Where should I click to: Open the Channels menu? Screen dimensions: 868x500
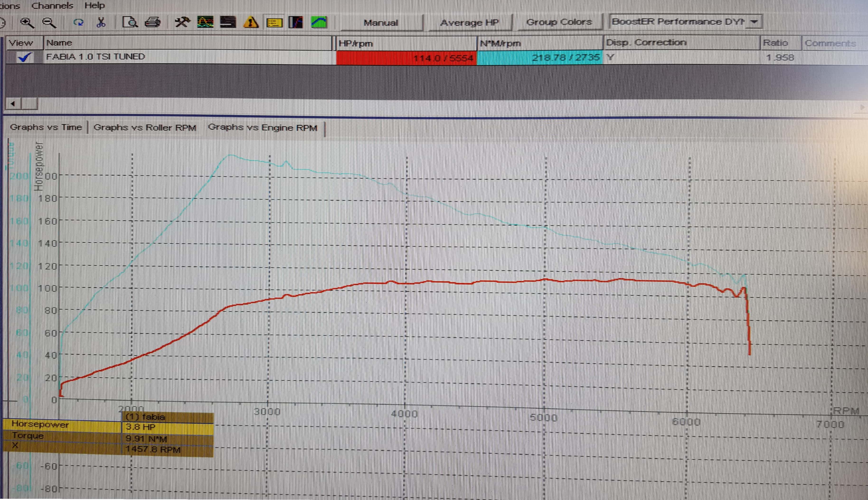(x=52, y=5)
